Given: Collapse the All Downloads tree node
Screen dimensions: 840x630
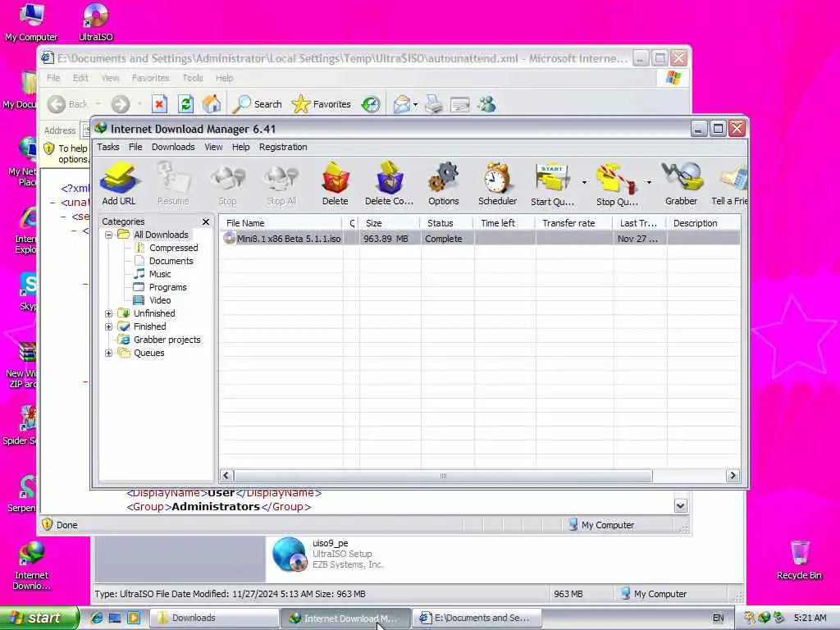Looking at the screenshot, I should click(x=108, y=235).
